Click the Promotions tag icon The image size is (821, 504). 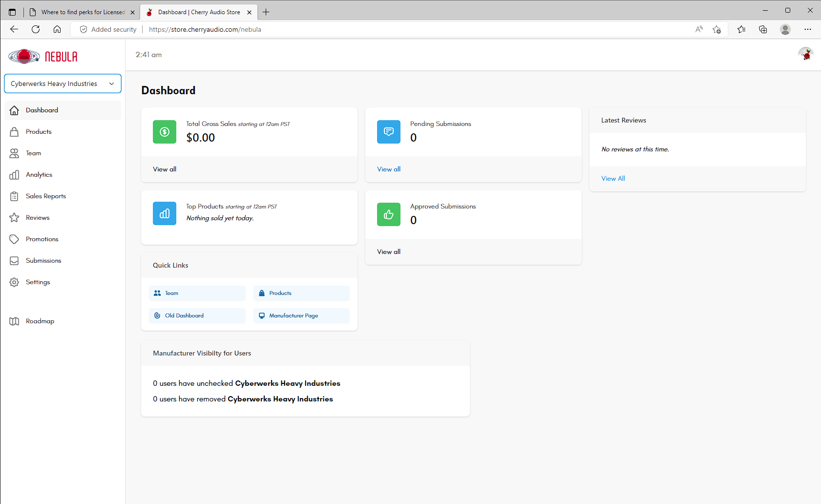click(14, 239)
